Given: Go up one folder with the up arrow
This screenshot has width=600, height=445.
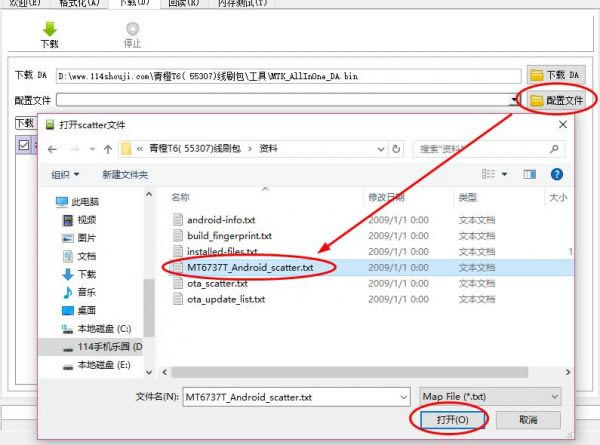Looking at the screenshot, I should 108,148.
